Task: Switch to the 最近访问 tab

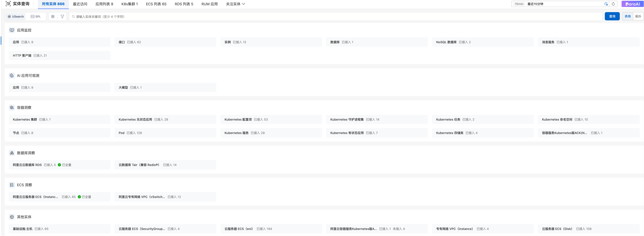Action: click(80, 4)
